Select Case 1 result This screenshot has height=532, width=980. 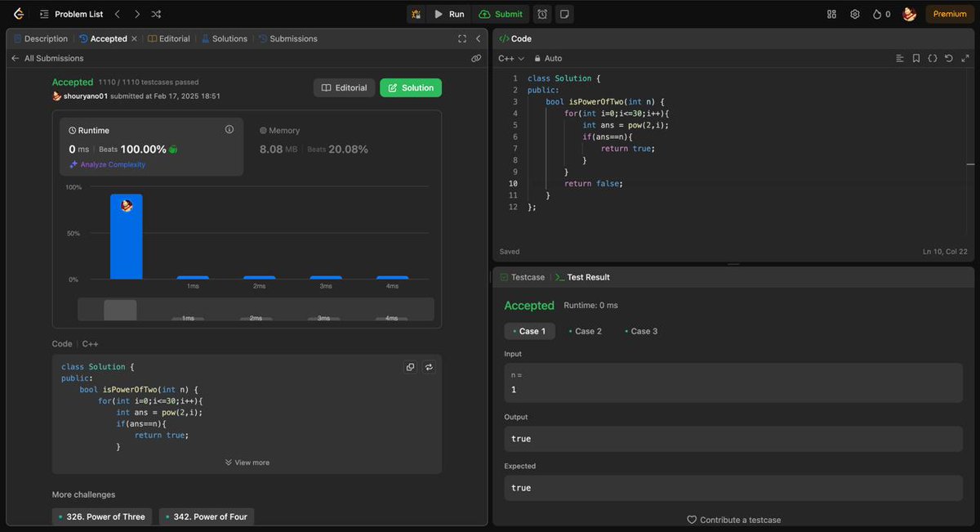click(529, 331)
